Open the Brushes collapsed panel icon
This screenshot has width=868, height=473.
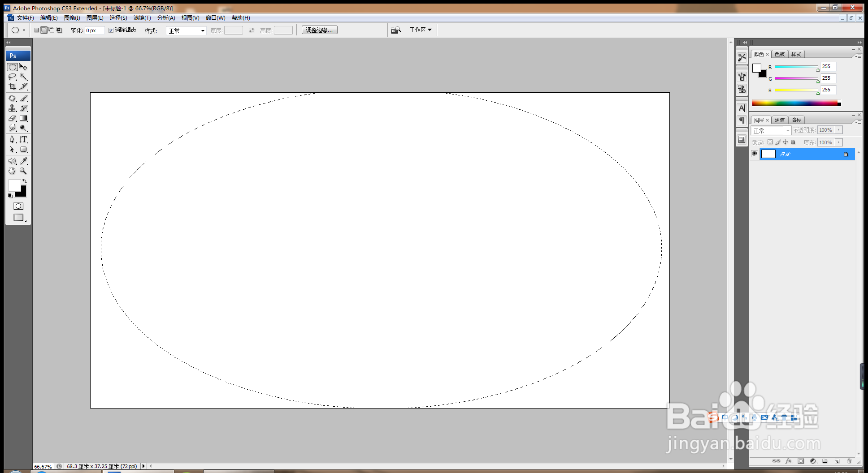(742, 77)
